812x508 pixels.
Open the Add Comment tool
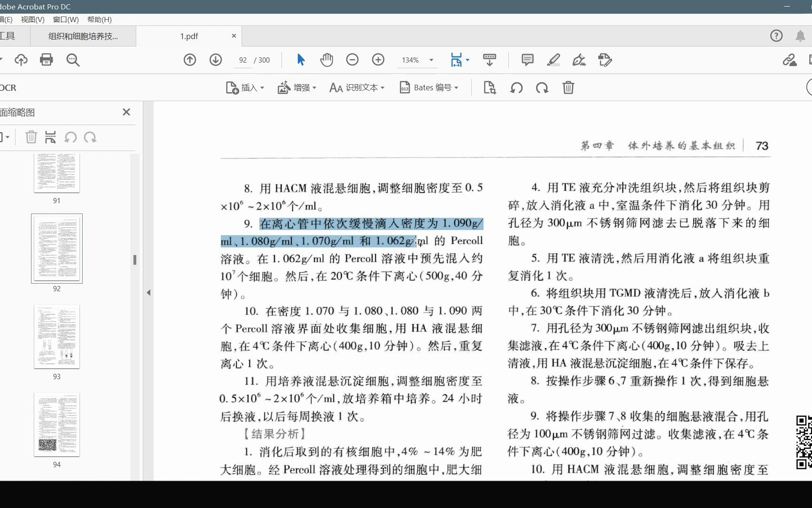coord(527,60)
